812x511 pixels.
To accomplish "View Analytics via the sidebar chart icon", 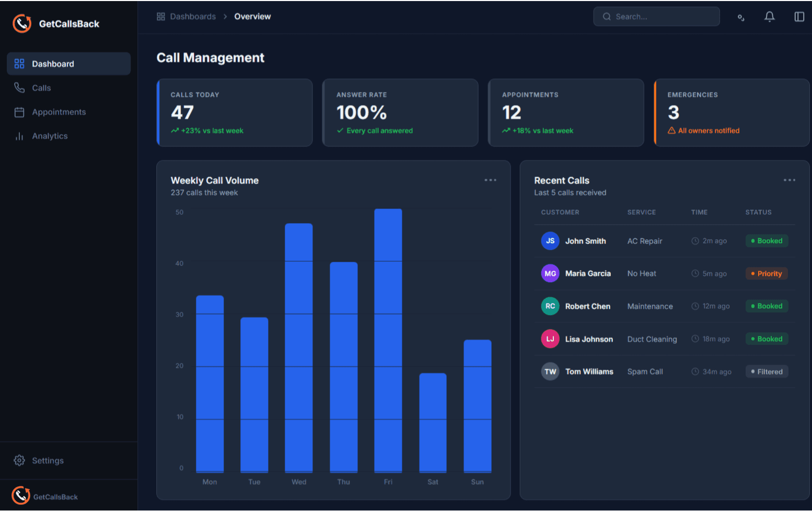I will point(19,136).
